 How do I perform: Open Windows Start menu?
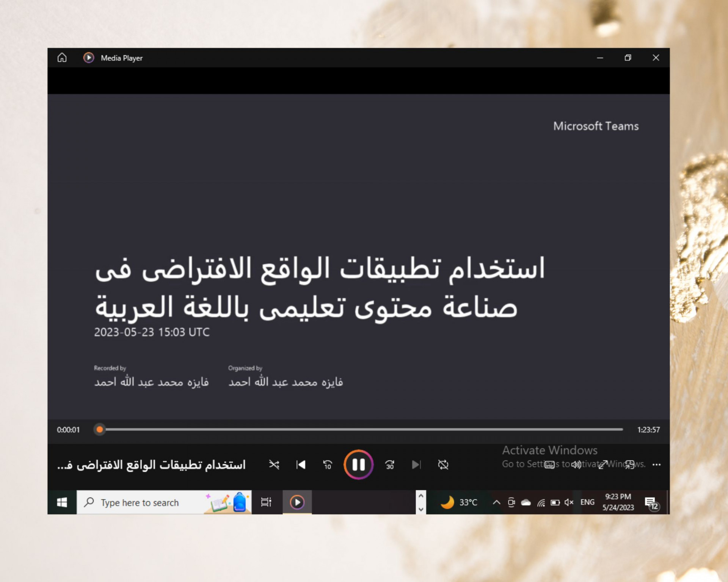click(x=62, y=502)
